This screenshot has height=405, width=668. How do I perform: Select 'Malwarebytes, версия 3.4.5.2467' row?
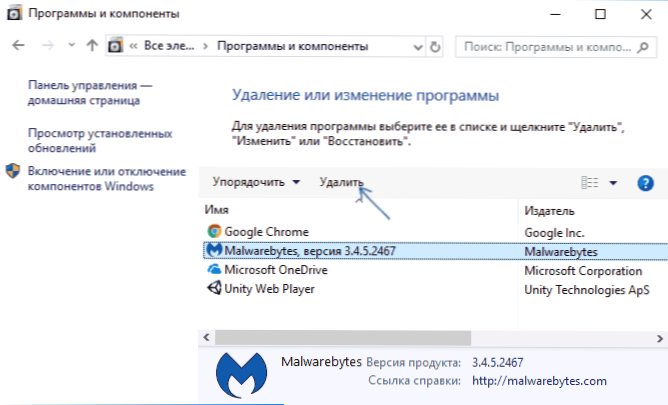coord(435,251)
